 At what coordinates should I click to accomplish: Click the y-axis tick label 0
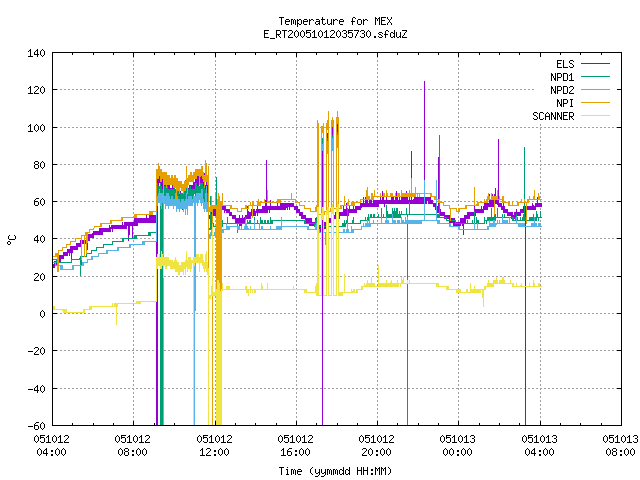[42, 314]
